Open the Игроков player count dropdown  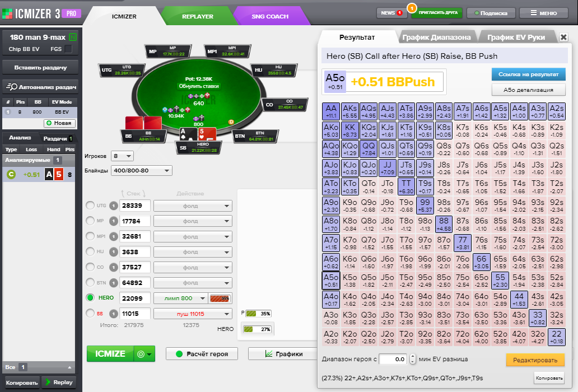[x=123, y=156]
